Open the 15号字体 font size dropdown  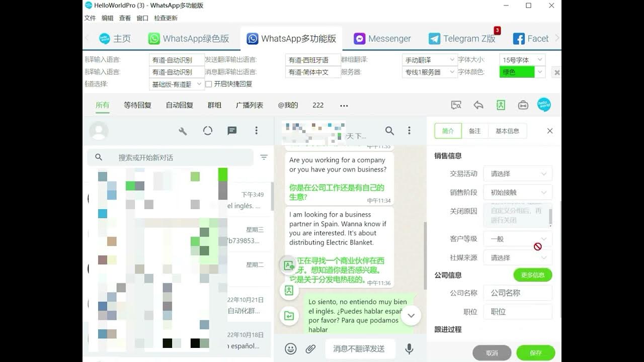coord(522,60)
